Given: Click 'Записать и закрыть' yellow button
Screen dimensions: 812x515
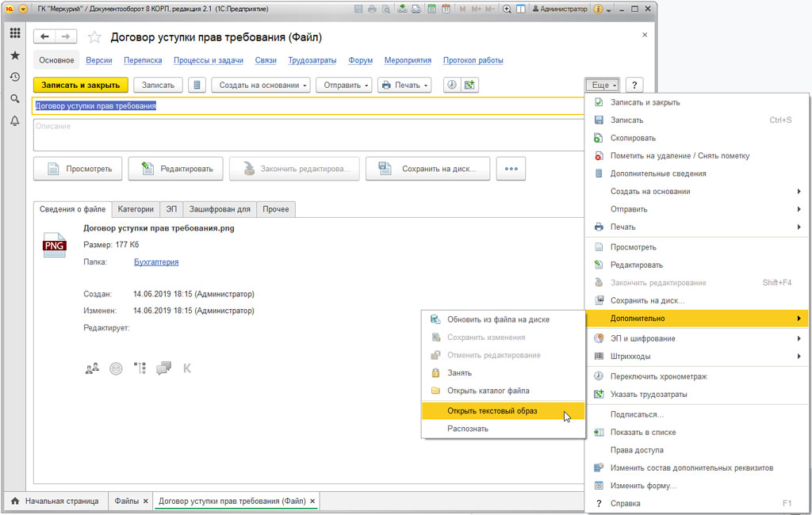Looking at the screenshot, I should [x=81, y=85].
